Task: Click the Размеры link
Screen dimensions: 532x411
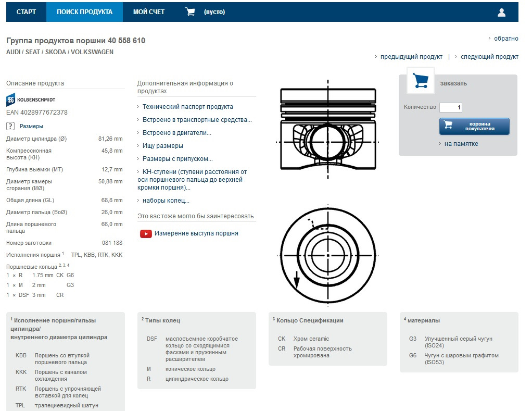Action: (31, 126)
